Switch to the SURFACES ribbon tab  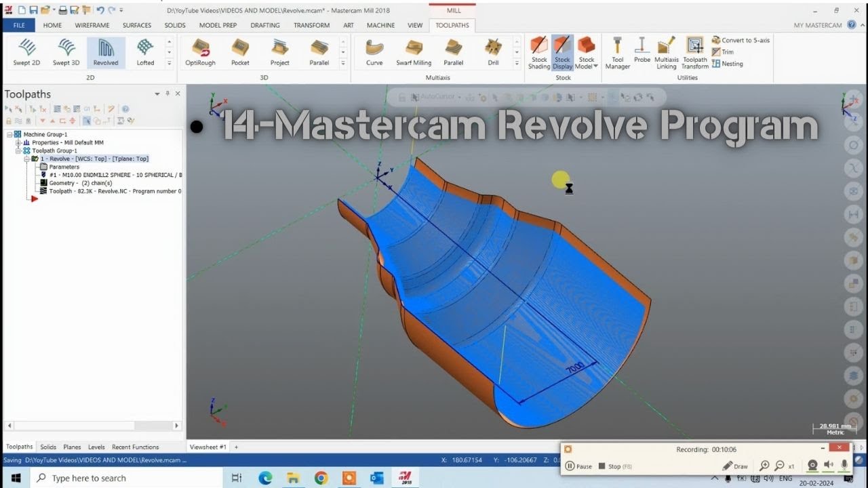click(137, 25)
